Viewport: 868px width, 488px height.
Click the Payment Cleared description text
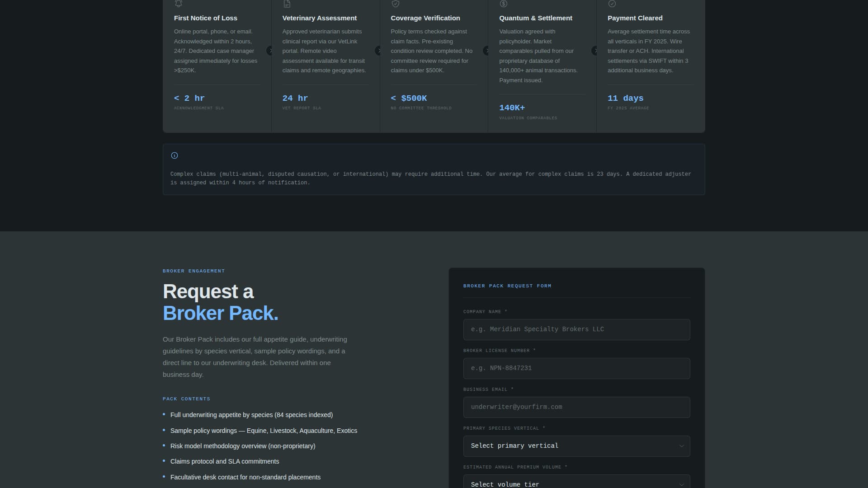pyautogui.click(x=649, y=51)
